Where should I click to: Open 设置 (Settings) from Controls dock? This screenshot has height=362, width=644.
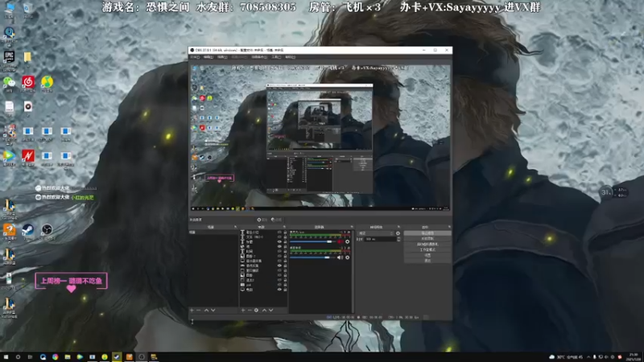pos(427,255)
